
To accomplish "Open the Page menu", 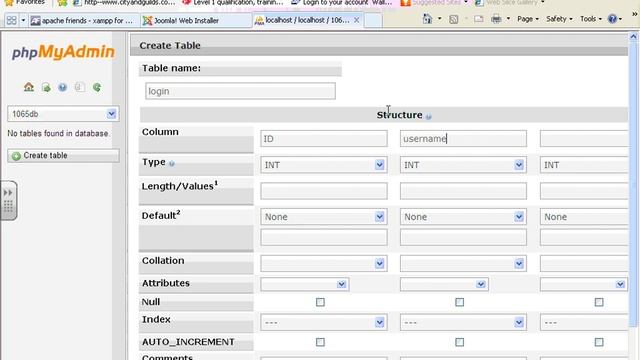I will click(527, 19).
